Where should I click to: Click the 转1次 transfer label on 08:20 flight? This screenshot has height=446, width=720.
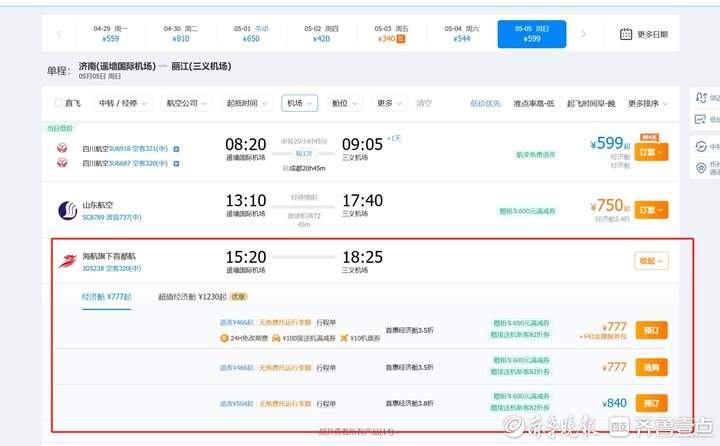(x=304, y=154)
